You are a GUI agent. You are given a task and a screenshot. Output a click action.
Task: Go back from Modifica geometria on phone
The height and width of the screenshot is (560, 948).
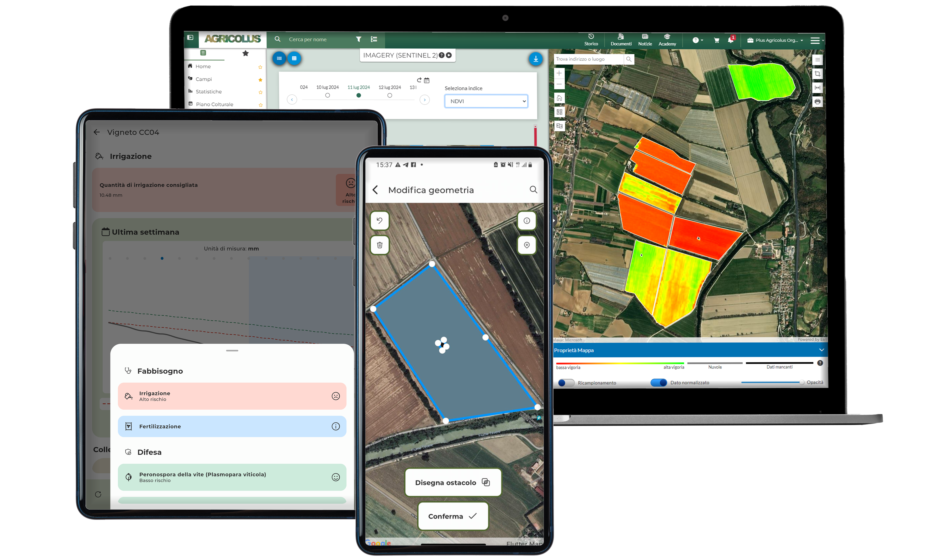(375, 190)
